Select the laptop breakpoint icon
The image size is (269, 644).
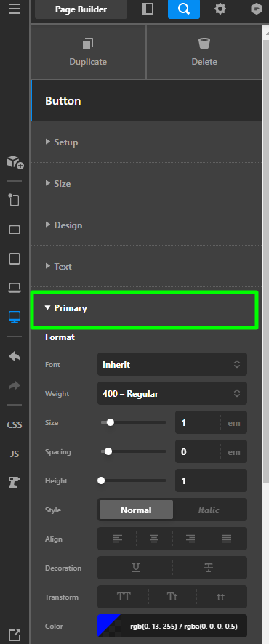coord(15,288)
